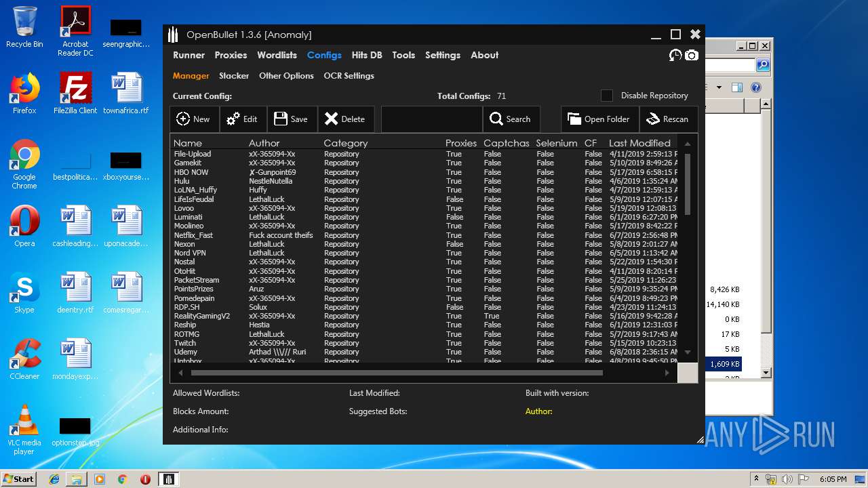868x488 pixels.
Task: Open the Wordlists tab
Action: (x=277, y=55)
